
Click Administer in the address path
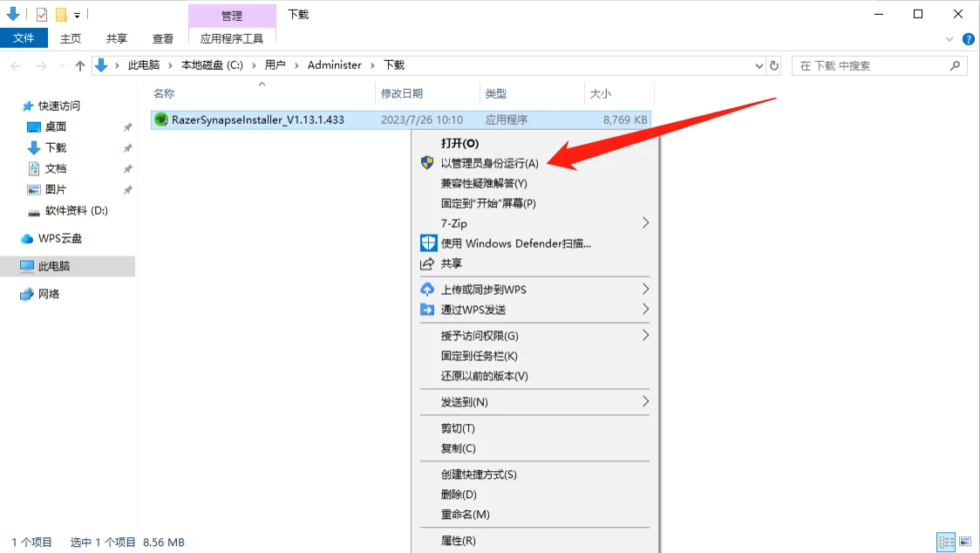click(335, 65)
